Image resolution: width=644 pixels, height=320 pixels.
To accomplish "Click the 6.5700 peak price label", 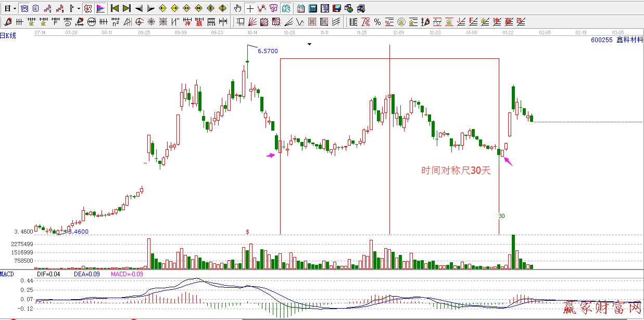I will pyautogui.click(x=268, y=51).
